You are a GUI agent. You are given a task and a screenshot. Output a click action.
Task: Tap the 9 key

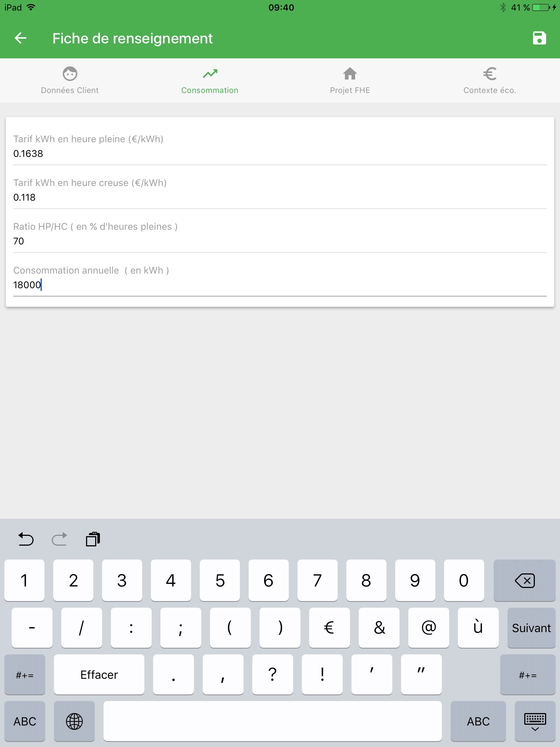click(415, 580)
